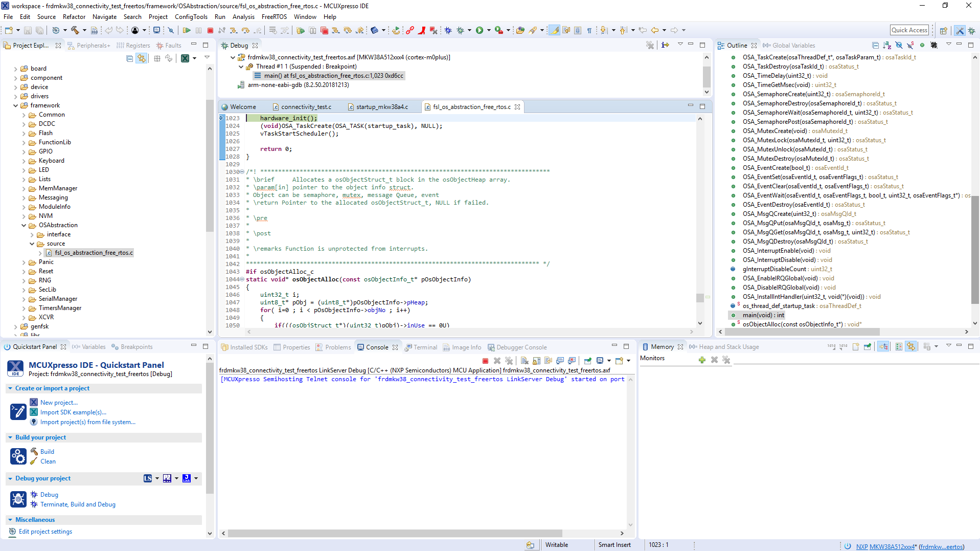The image size is (980, 551).
Task: Open the Debug perspective bug icon at top right
Action: click(971, 31)
